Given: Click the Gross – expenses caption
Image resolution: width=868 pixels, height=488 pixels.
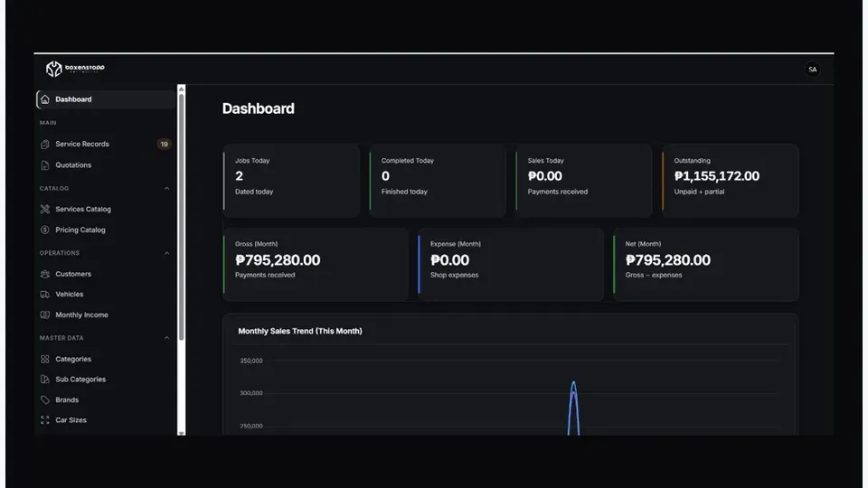Looking at the screenshot, I should (x=654, y=275).
